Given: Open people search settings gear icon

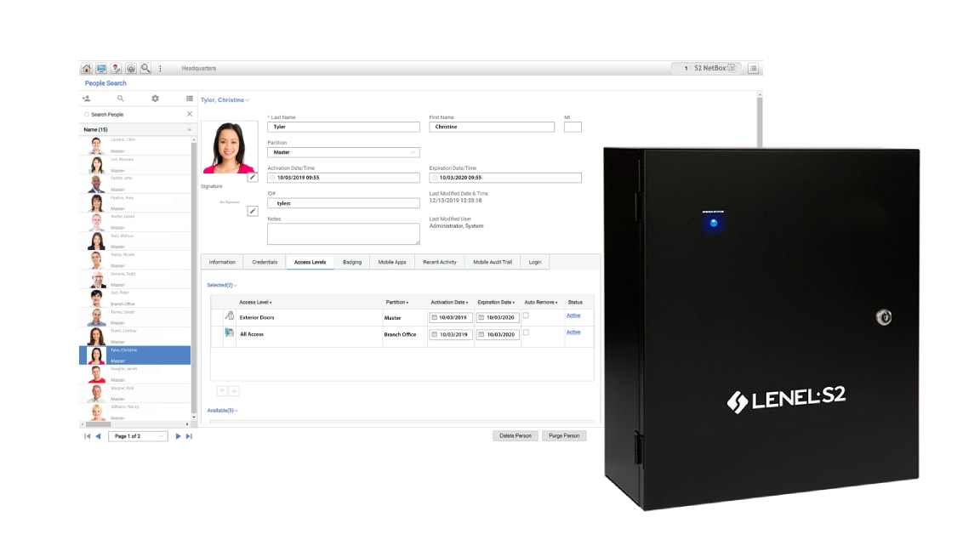Looking at the screenshot, I should point(155,99).
